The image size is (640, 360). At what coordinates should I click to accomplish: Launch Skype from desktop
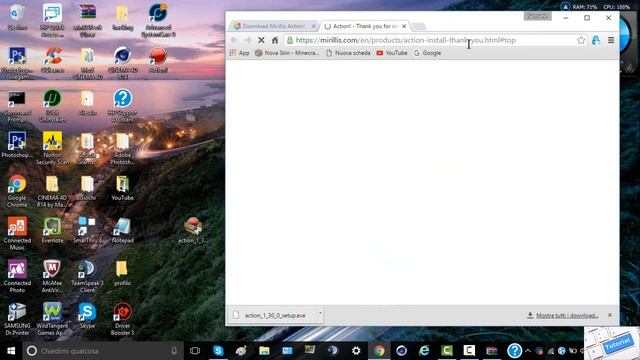[87, 316]
